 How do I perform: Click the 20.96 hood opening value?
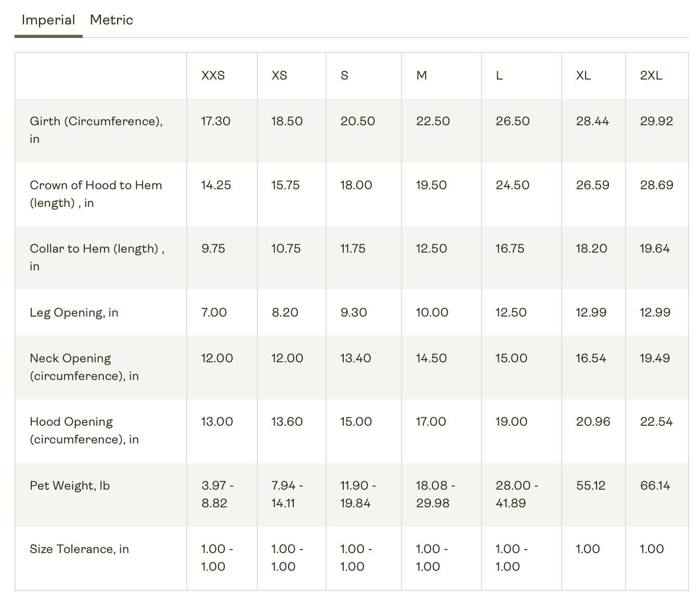tap(593, 422)
